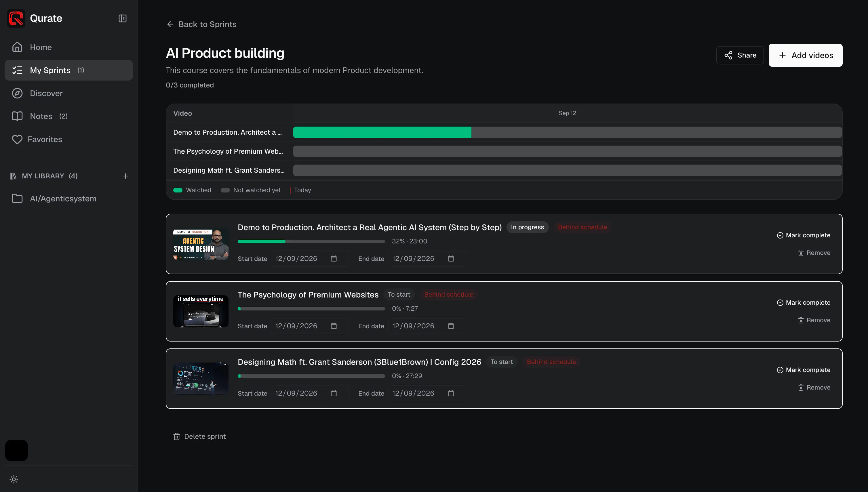Click the black profile avatar square
Screen dimensions: 868x492
[x=17, y=451]
